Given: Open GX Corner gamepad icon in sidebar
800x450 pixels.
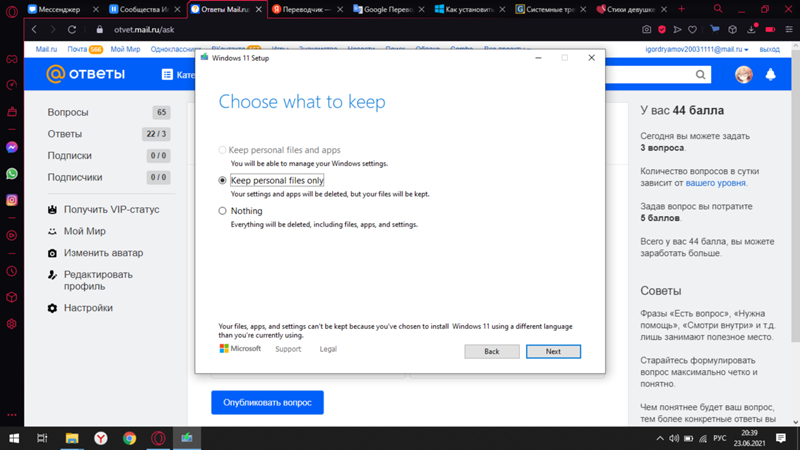Looking at the screenshot, I should (11, 59).
